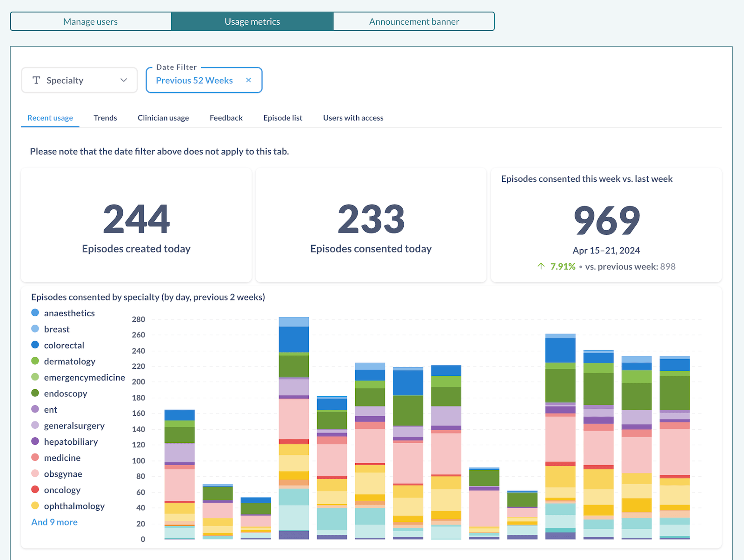744x560 pixels.
Task: Hide the endoscopy series via legend
Action: (x=35, y=393)
